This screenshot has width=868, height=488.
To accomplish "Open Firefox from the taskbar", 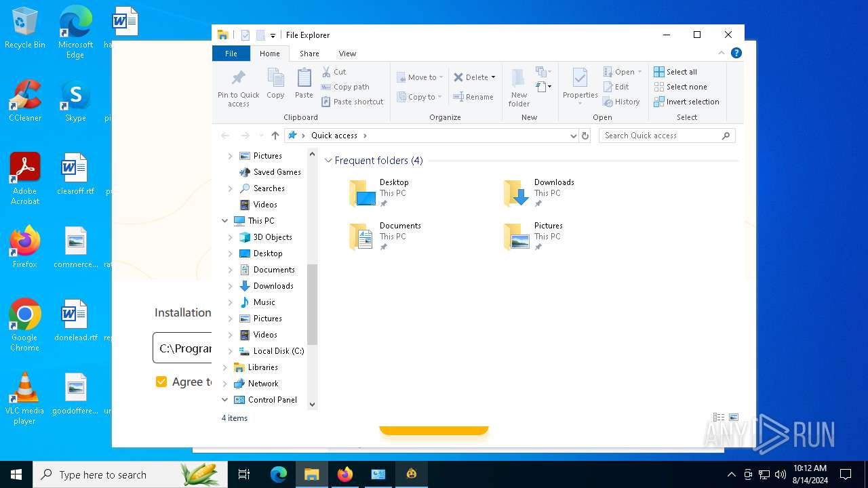I will pos(345,474).
